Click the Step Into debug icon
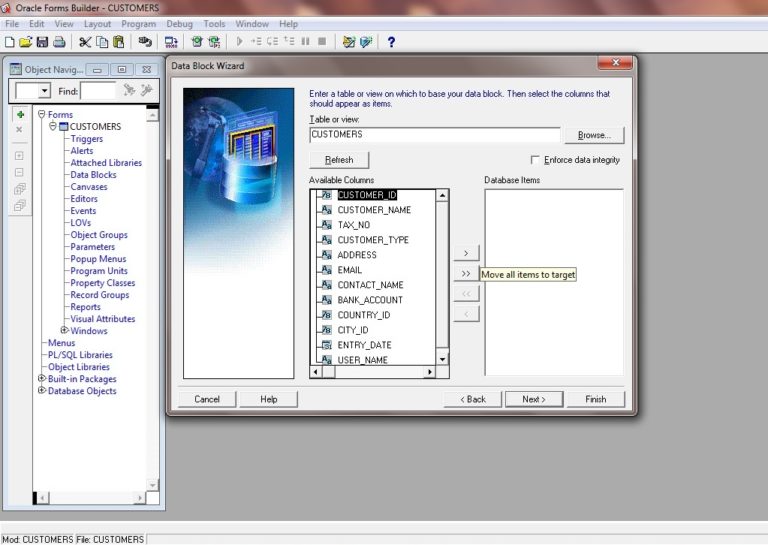 (x=256, y=42)
